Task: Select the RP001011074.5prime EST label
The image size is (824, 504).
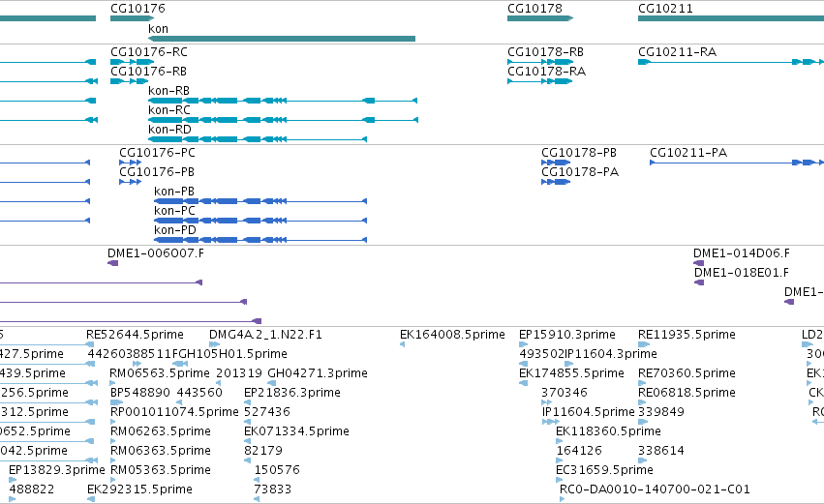Action: 174,413
